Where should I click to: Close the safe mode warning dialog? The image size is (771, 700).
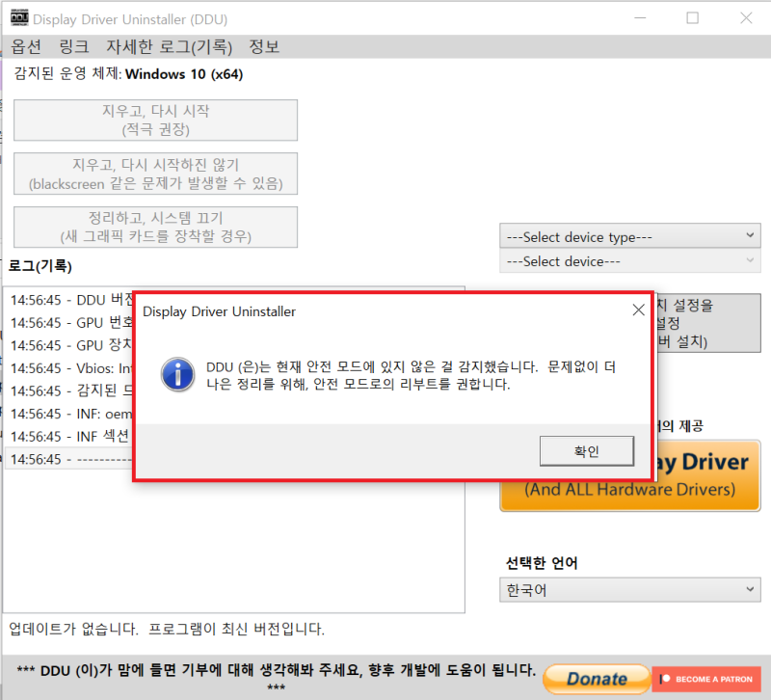click(x=638, y=310)
